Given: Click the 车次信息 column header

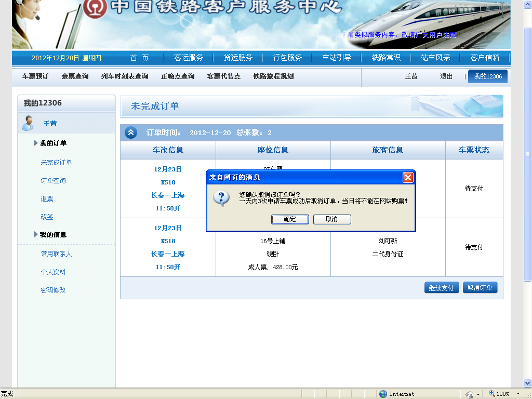Looking at the screenshot, I should (x=168, y=150).
